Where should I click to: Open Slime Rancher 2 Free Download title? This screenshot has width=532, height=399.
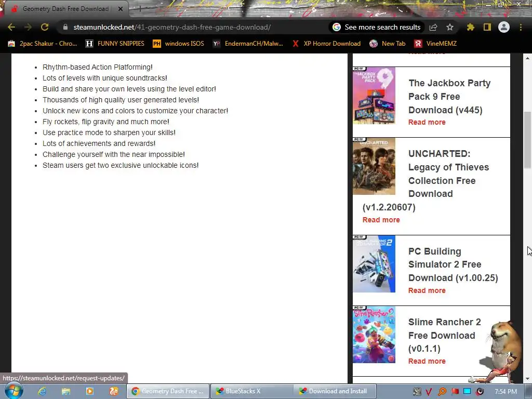pyautogui.click(x=445, y=335)
